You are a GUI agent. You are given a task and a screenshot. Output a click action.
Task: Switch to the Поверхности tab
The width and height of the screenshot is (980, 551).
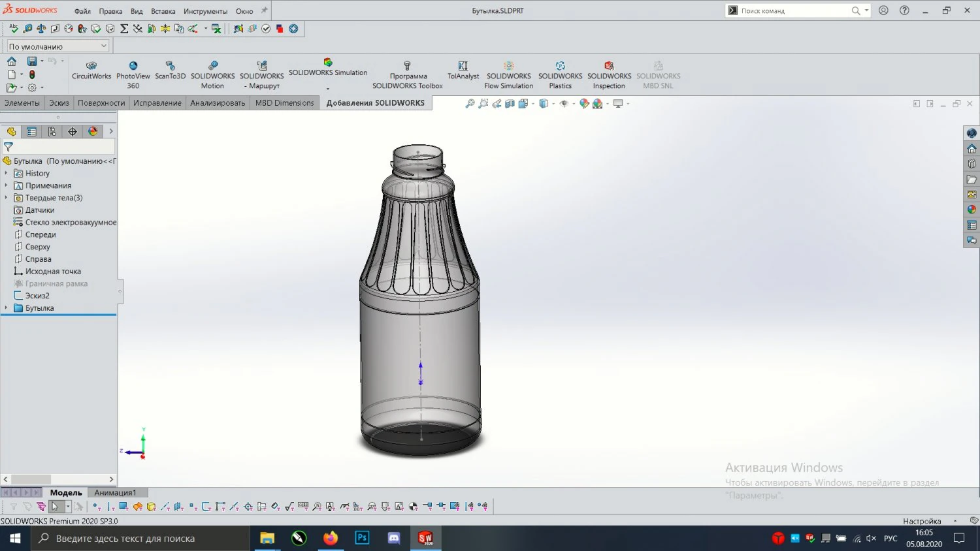pos(101,103)
